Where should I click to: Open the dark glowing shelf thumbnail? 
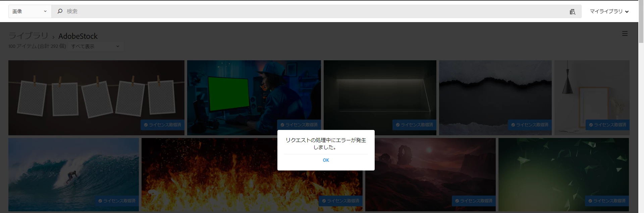click(380, 98)
